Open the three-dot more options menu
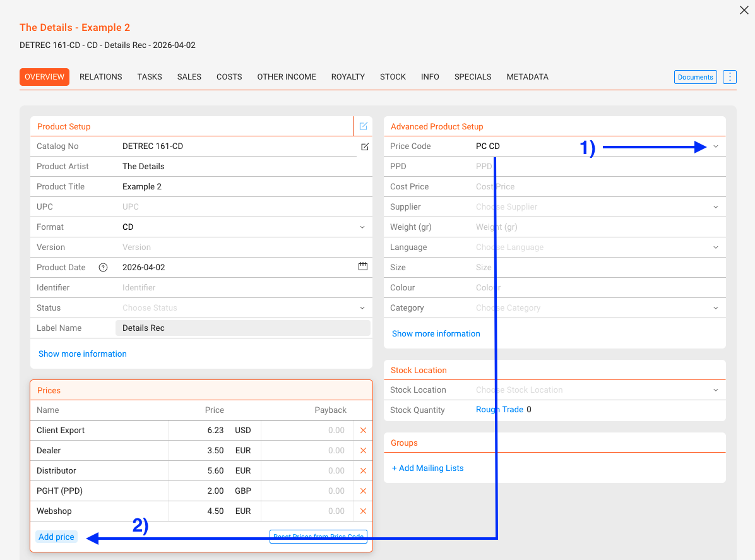755x560 pixels. pos(730,77)
